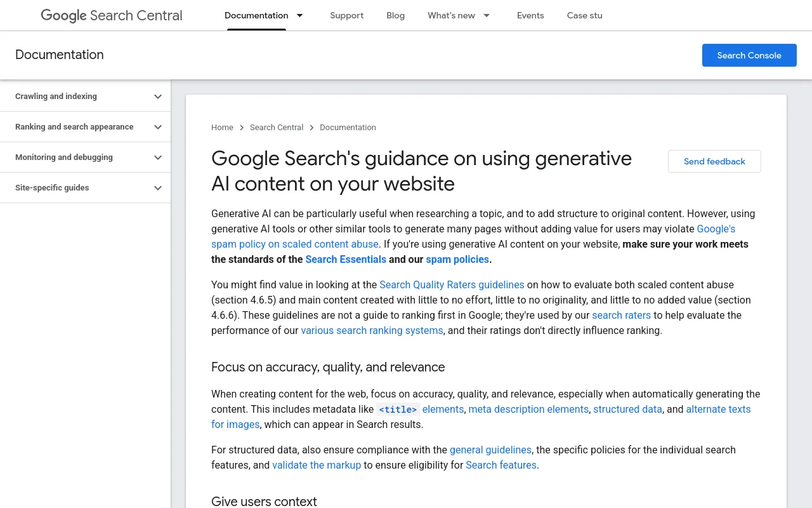Open the Support tab
Viewport: 812px width, 508px height.
[x=346, y=15]
